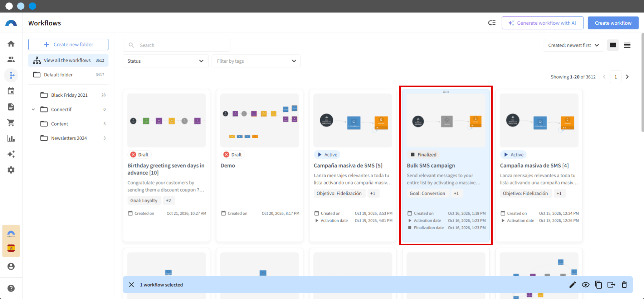Open the Settings gear icon
This screenshot has height=299, width=644.
click(11, 170)
